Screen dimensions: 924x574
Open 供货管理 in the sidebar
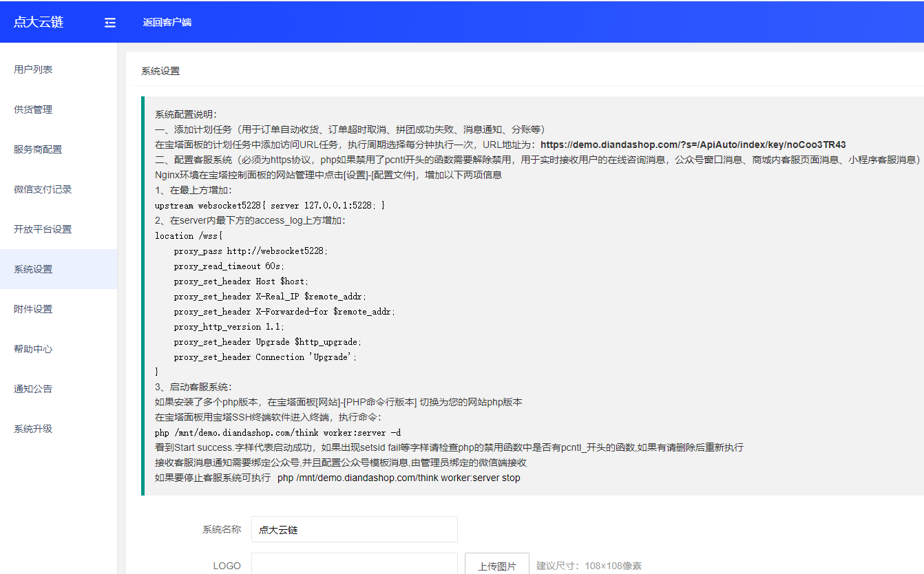coord(59,109)
